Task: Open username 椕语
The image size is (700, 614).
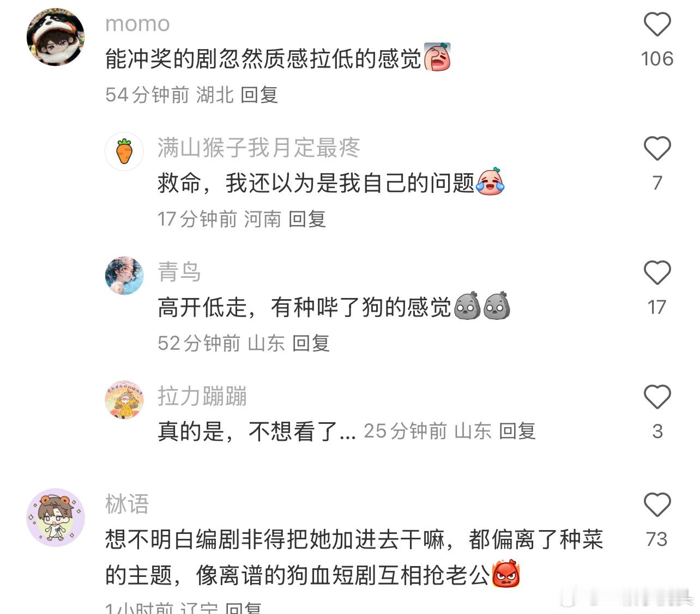Action: [127, 504]
